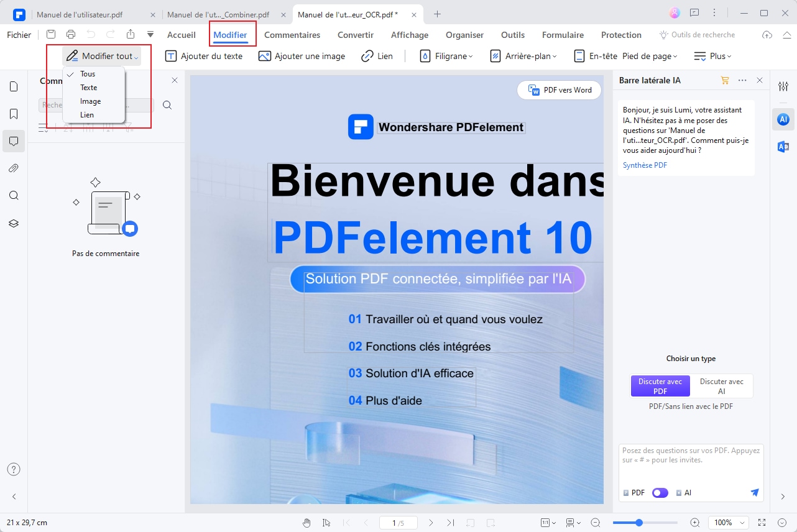
Task: Collapse the left sidebar with the arrow
Action: pos(14,497)
